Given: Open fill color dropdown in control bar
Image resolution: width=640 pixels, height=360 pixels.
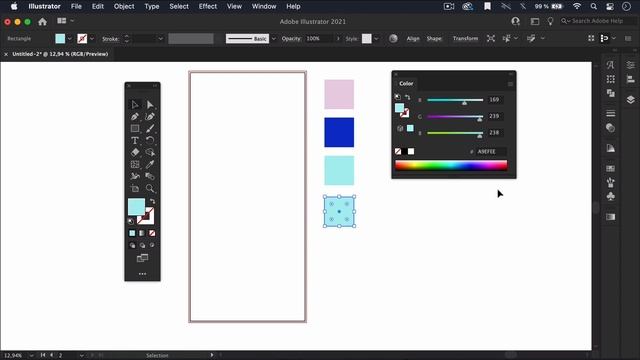Looking at the screenshot, I should coord(69,38).
